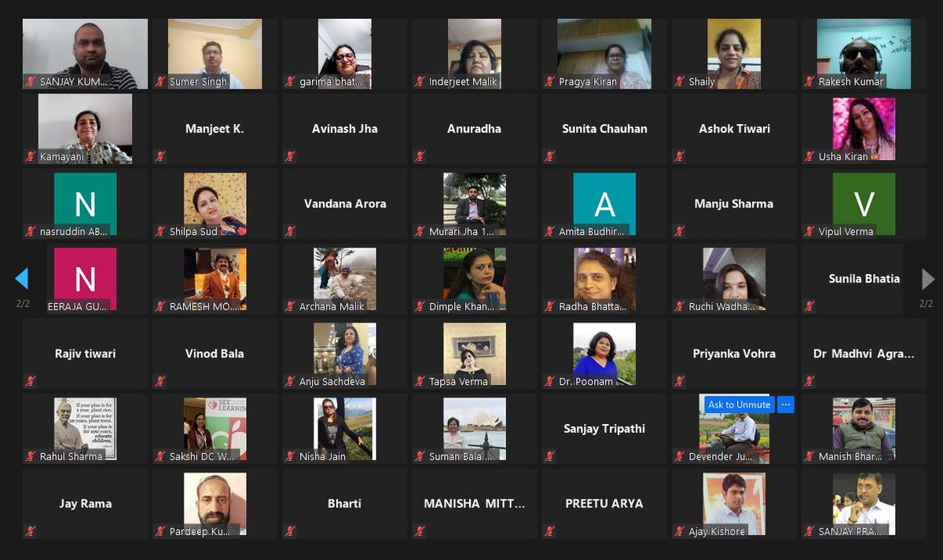943x560 pixels.
Task: Click muted mic icon on Anuradha tile
Action: (420, 157)
